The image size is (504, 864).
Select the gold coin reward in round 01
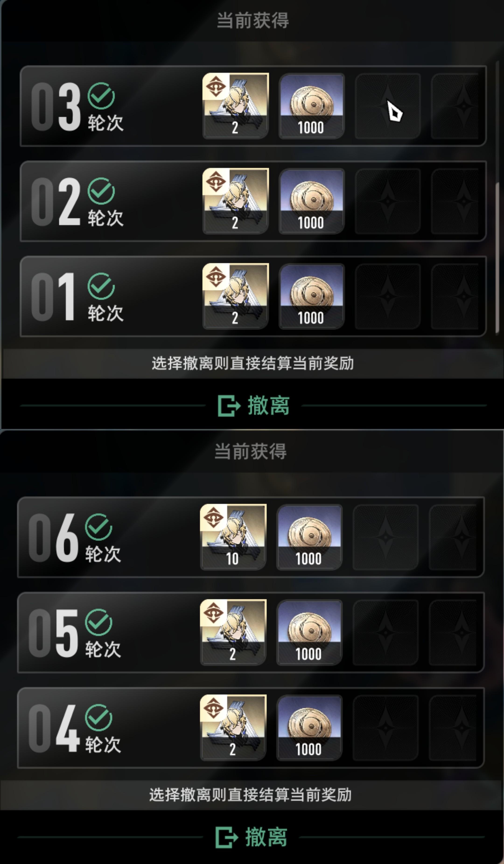311,297
